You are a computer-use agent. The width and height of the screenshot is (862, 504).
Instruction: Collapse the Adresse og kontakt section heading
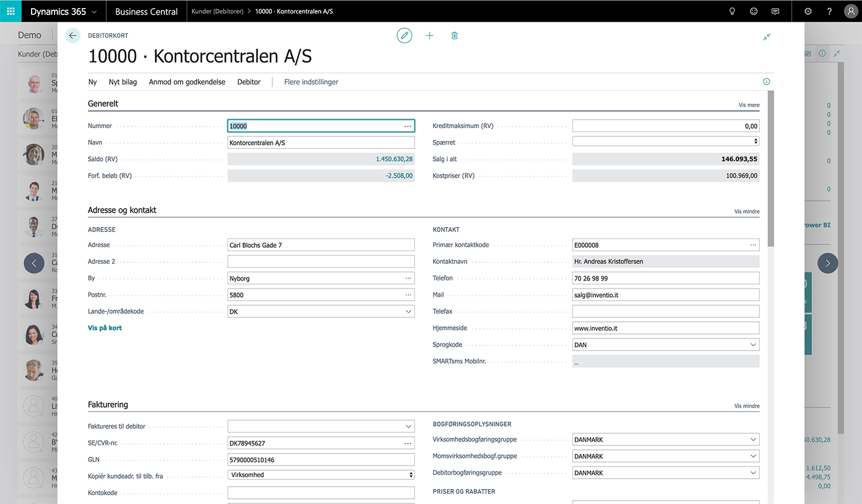122,210
